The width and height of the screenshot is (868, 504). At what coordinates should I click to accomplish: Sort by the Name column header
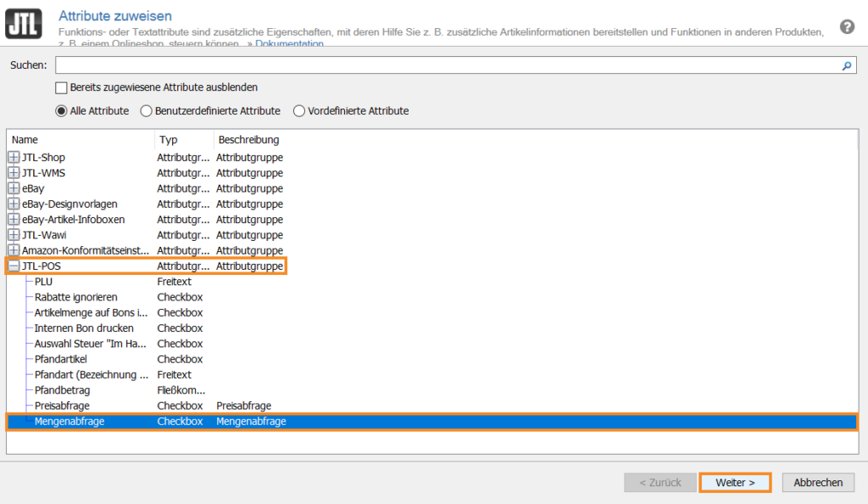click(x=81, y=140)
